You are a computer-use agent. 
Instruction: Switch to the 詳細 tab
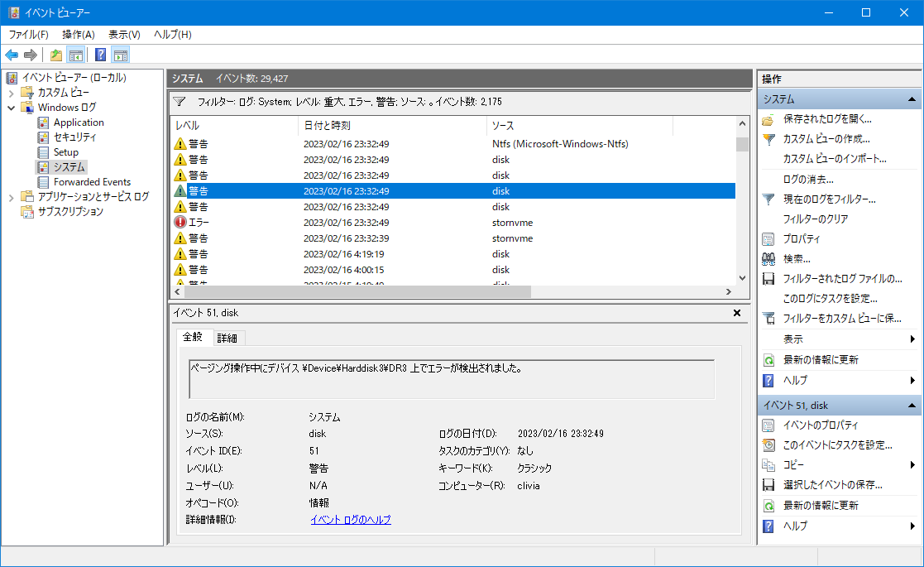[x=227, y=338]
